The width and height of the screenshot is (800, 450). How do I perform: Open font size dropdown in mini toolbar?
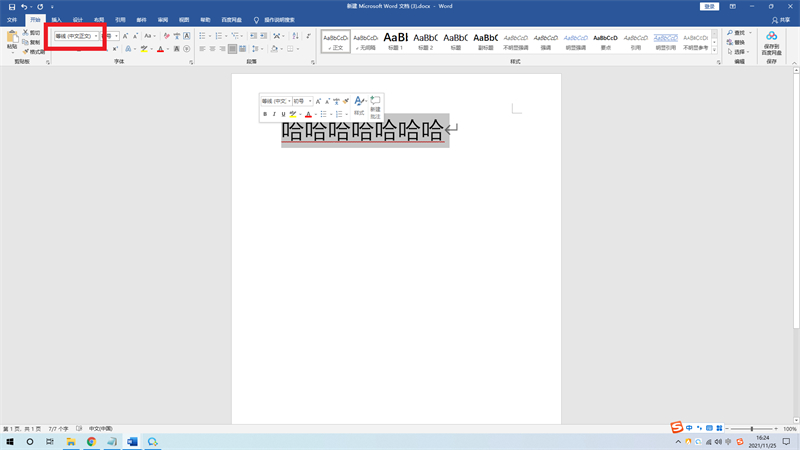pos(310,101)
